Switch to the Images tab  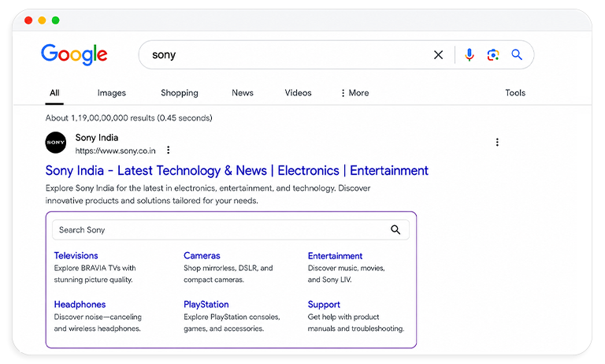coord(112,93)
